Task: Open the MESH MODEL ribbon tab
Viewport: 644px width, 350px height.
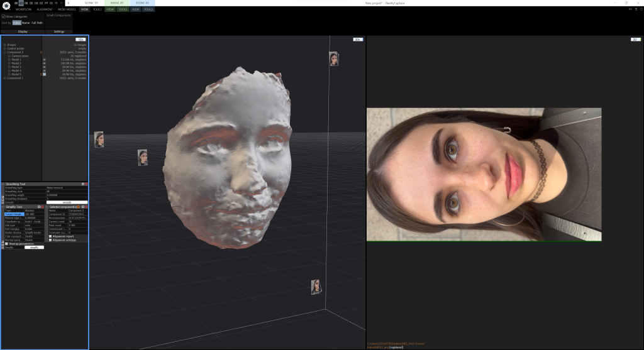Action: pyautogui.click(x=67, y=9)
